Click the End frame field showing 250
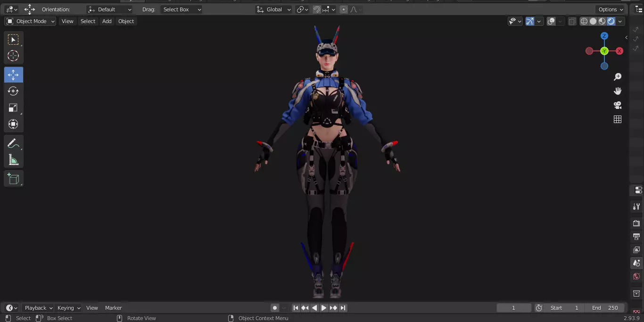 tap(605, 308)
